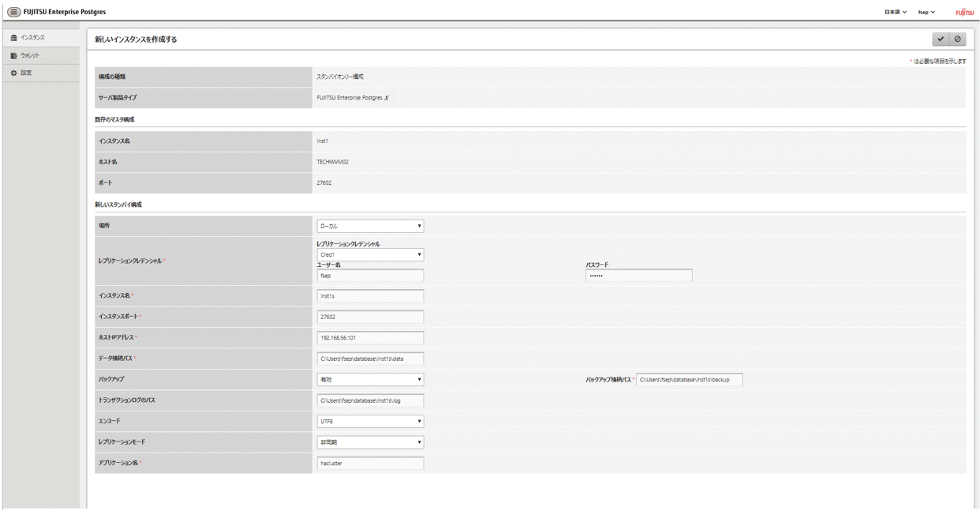Click the 場所 row label
Screen dimensions: 980x511
(104, 226)
